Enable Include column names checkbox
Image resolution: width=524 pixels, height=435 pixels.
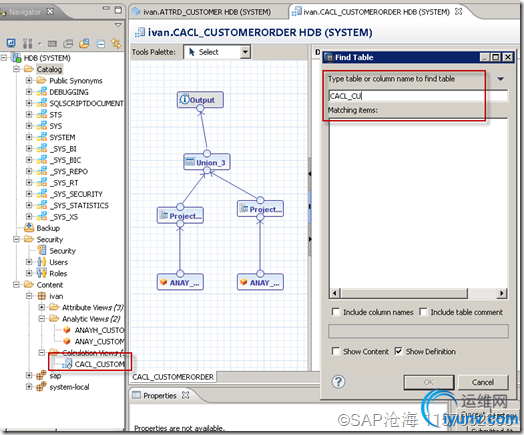[x=336, y=312]
